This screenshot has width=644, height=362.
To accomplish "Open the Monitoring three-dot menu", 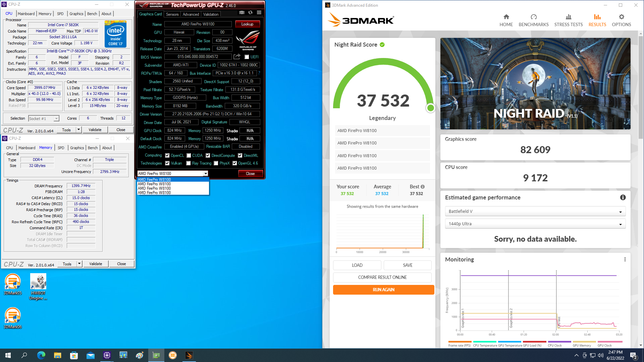I will pyautogui.click(x=625, y=259).
